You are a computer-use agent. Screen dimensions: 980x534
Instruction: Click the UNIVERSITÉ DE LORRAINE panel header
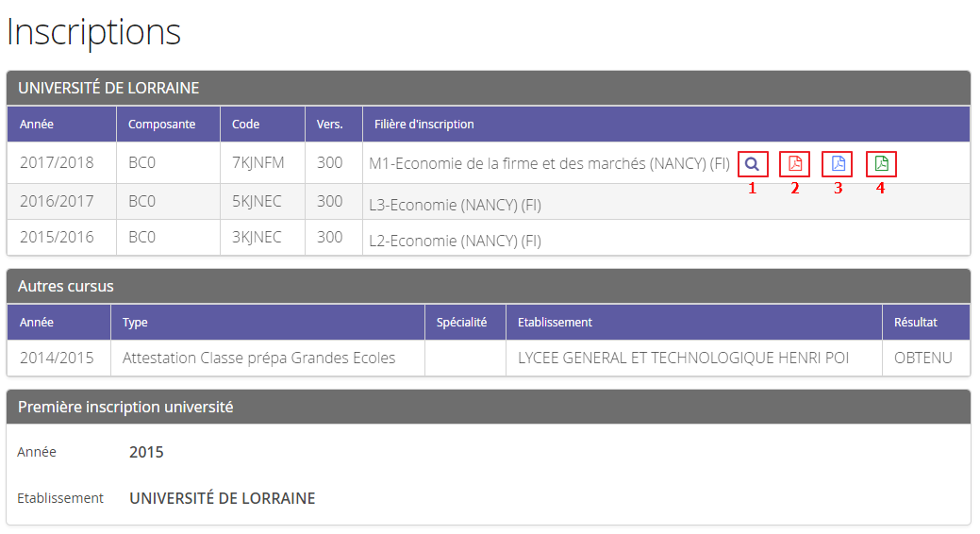[108, 88]
